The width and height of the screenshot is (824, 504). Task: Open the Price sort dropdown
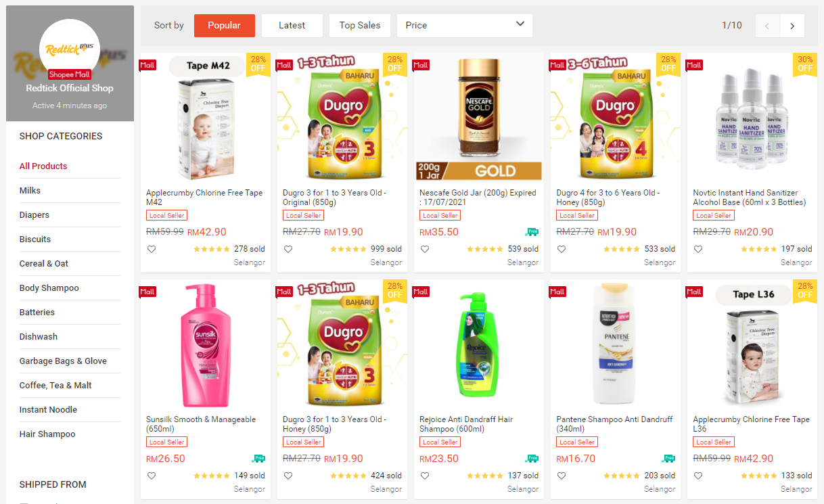(465, 26)
